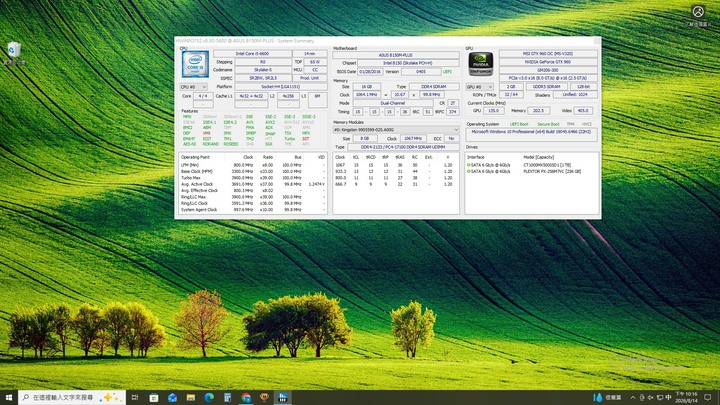720x405 pixels.
Task: Click the 'Skylake-S' codename field
Action: (x=263, y=70)
